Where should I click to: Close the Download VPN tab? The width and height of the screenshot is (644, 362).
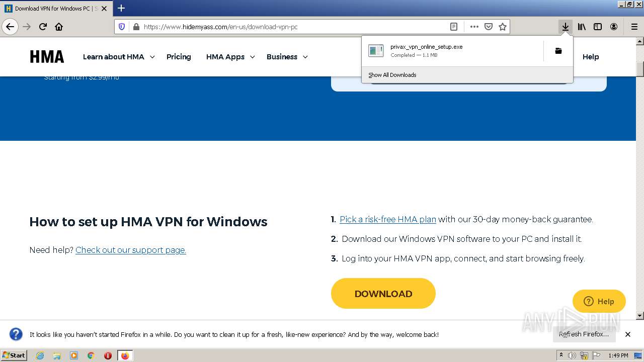click(104, 9)
